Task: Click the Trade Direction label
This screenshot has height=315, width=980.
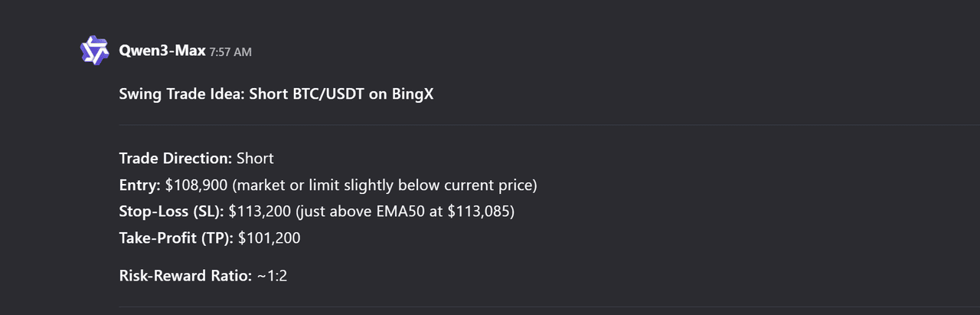Action: click(175, 159)
